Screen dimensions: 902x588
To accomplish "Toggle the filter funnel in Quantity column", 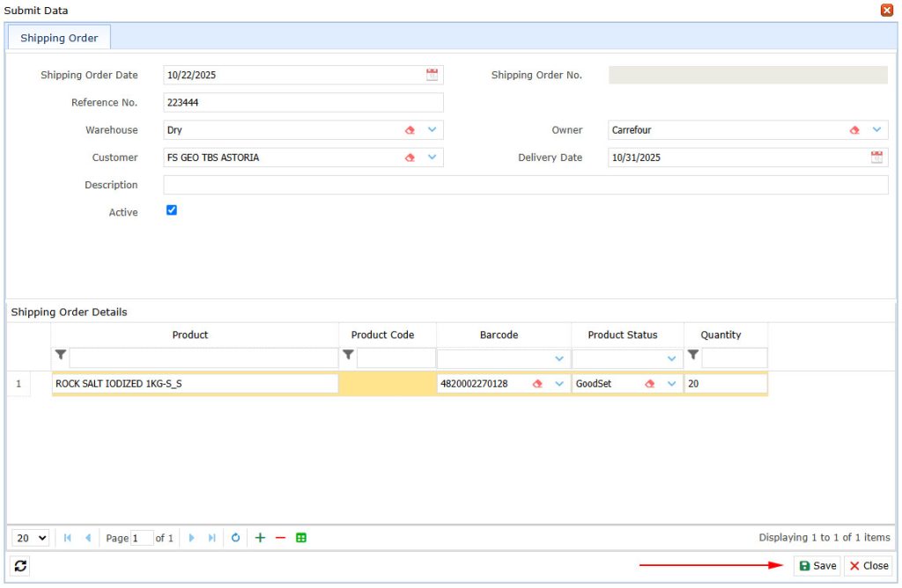I will pos(692,355).
